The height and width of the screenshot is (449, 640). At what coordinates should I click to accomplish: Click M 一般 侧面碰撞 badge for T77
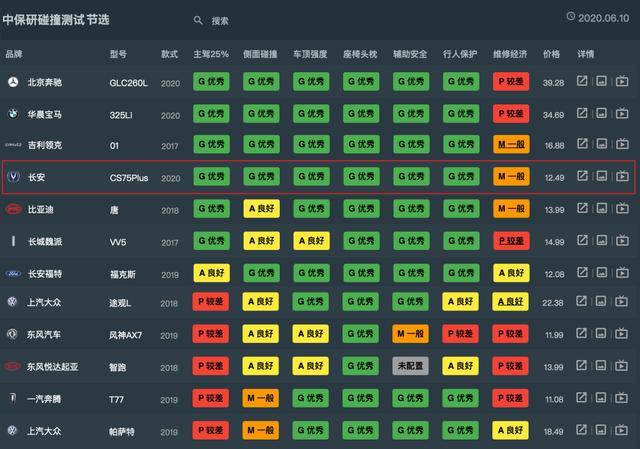(260, 398)
